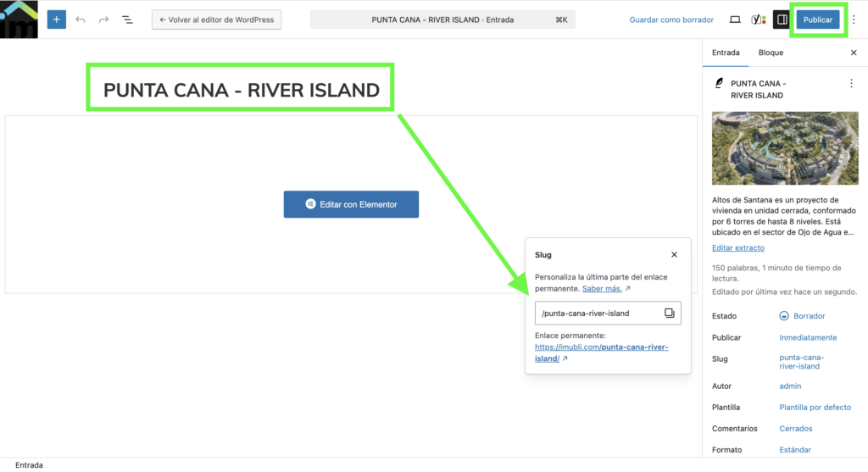Open the Yoast SEO panel icon
The image size is (868, 472).
pyautogui.click(x=758, y=19)
